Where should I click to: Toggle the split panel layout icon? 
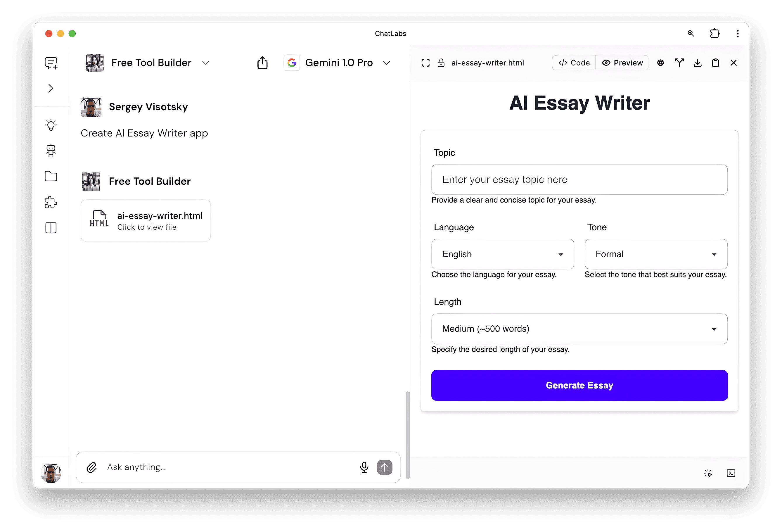pyautogui.click(x=51, y=228)
